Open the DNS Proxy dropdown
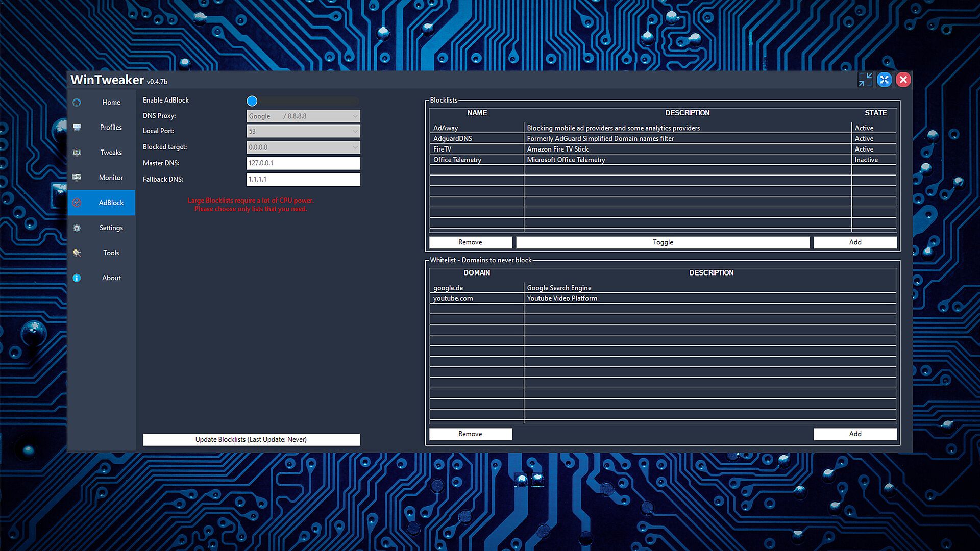 [303, 116]
